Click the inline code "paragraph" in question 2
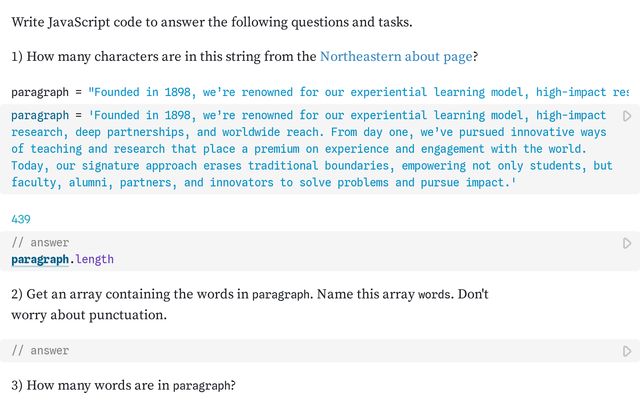The width and height of the screenshot is (640, 400). point(281,295)
